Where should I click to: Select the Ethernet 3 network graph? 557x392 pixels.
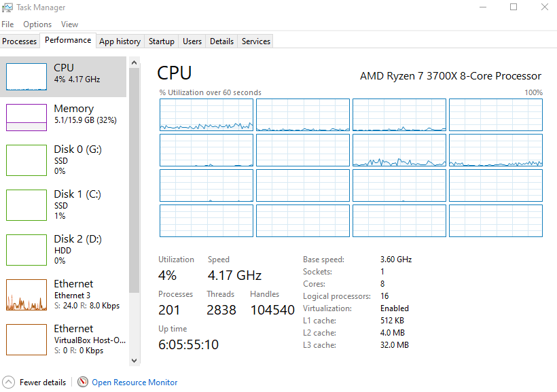[26, 296]
